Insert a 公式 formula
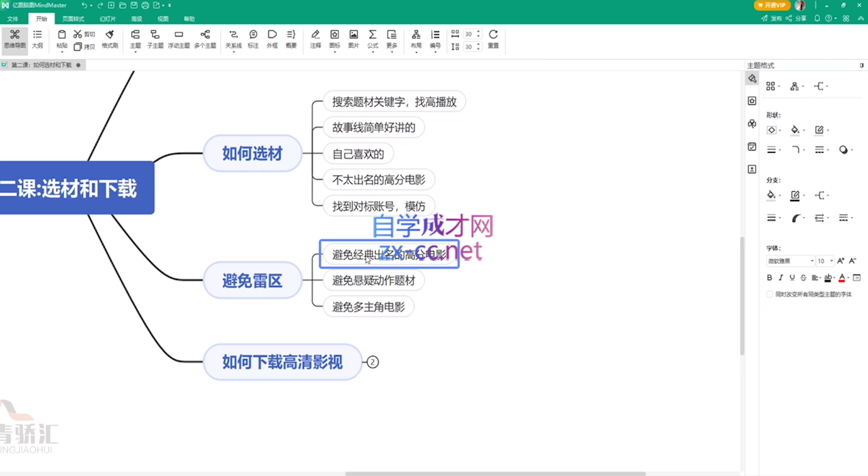Image resolution: width=868 pixels, height=476 pixels. coord(373,39)
